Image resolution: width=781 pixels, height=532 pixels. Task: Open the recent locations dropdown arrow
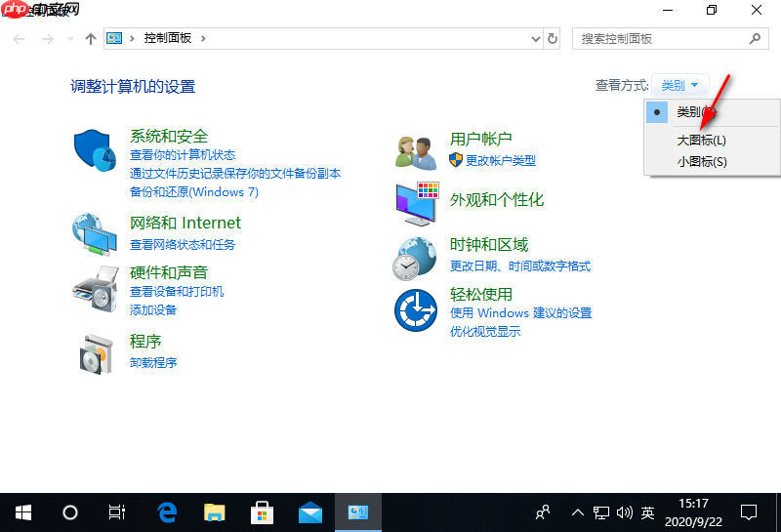69,39
